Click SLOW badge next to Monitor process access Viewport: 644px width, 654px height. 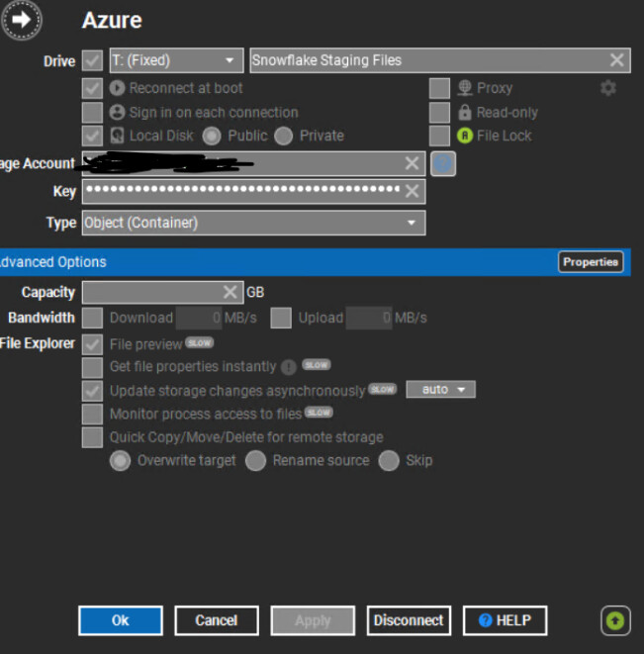pos(319,412)
